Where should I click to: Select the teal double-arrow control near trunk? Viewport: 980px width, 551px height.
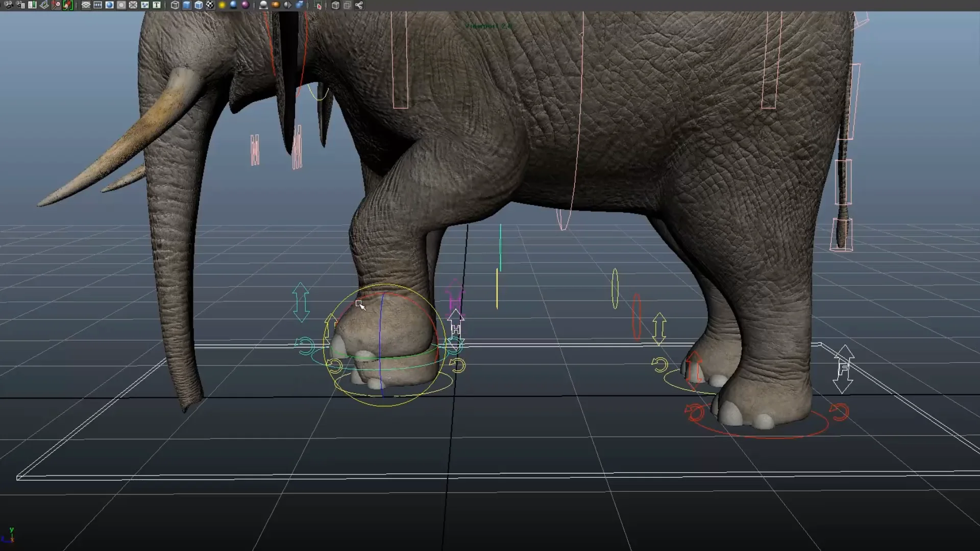301,302
